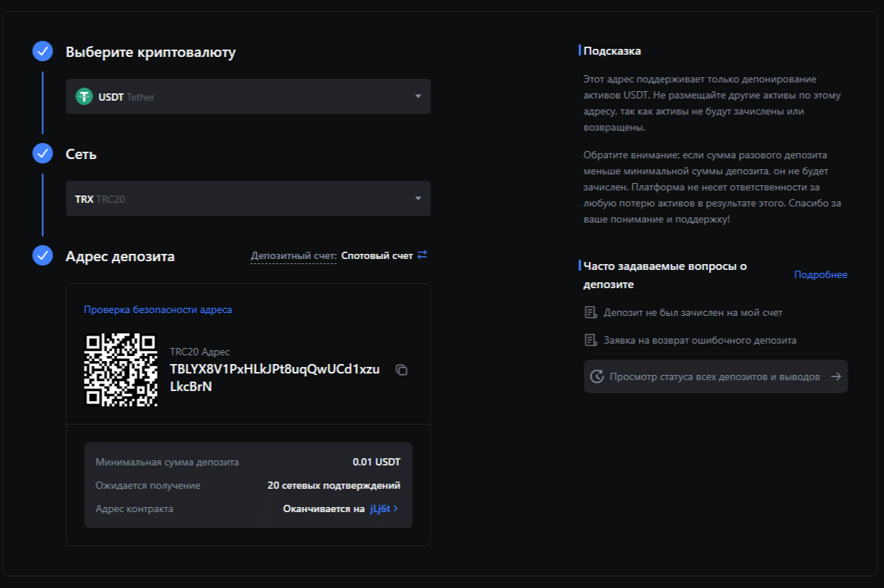
Task: Copy the TRC20 deposit address icon
Action: (401, 370)
